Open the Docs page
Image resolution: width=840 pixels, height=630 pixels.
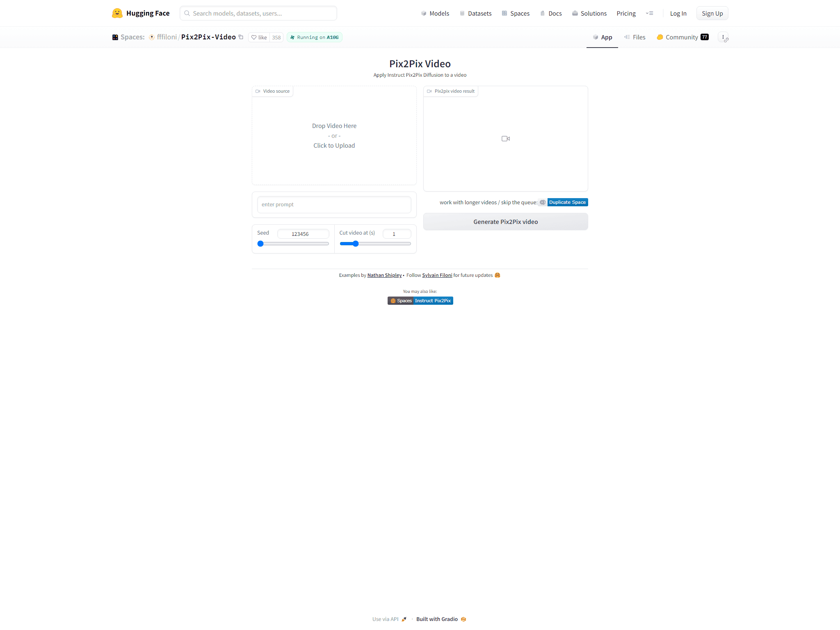click(551, 14)
